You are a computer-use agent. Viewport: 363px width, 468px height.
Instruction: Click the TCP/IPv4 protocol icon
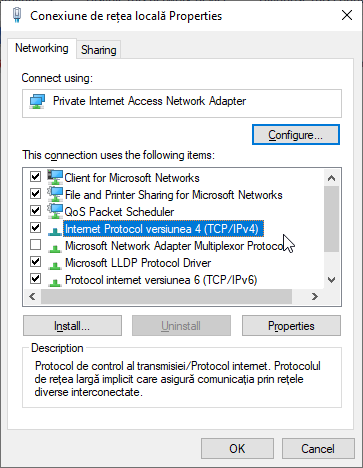click(55, 231)
